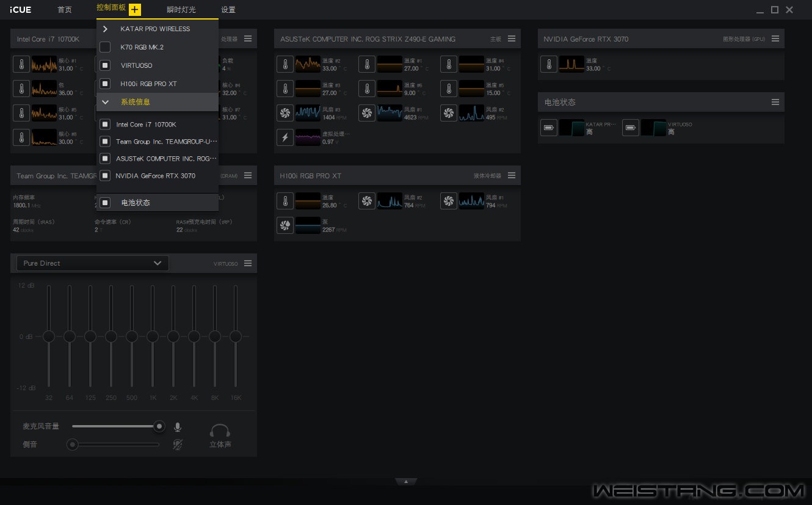Click VIRTUOSO battery status icon

coord(631,128)
